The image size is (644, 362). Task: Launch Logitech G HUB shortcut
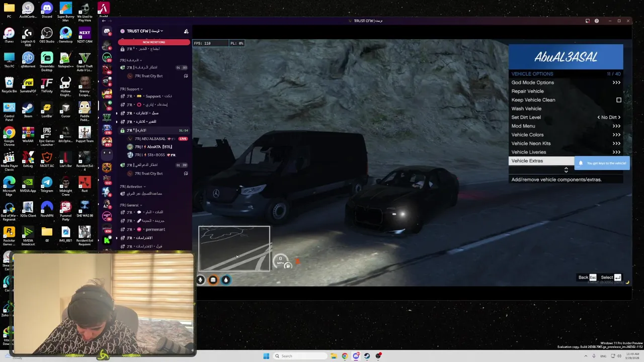(28, 37)
